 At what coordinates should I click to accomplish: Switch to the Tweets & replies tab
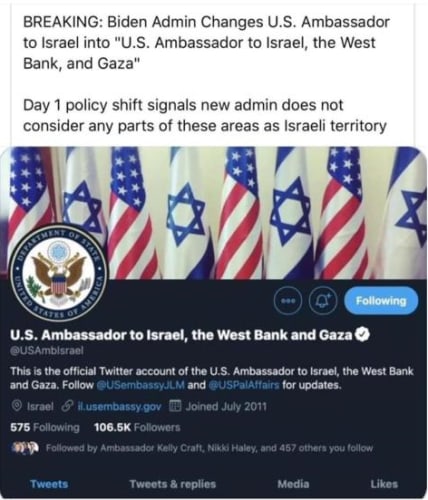point(173,484)
